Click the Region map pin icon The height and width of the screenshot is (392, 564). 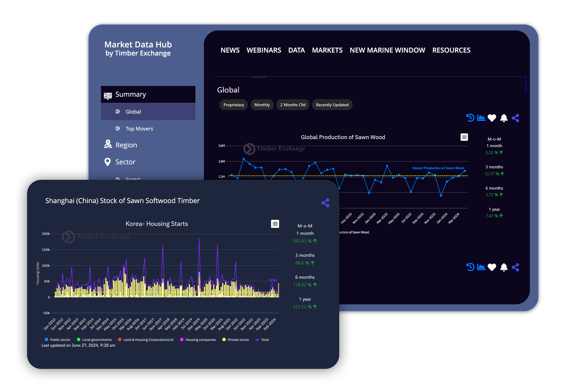tap(108, 144)
